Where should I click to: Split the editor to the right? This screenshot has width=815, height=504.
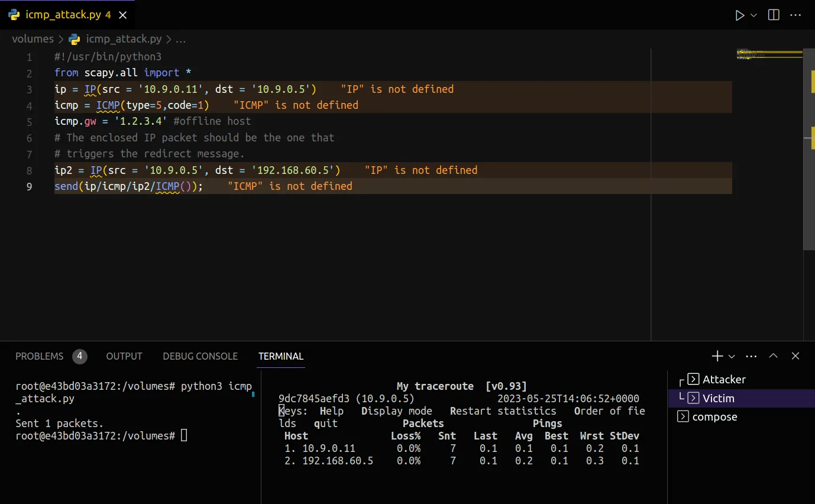point(774,15)
